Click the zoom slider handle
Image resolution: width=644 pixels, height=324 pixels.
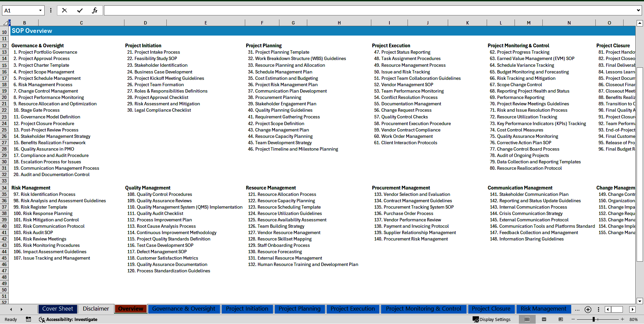click(x=593, y=319)
